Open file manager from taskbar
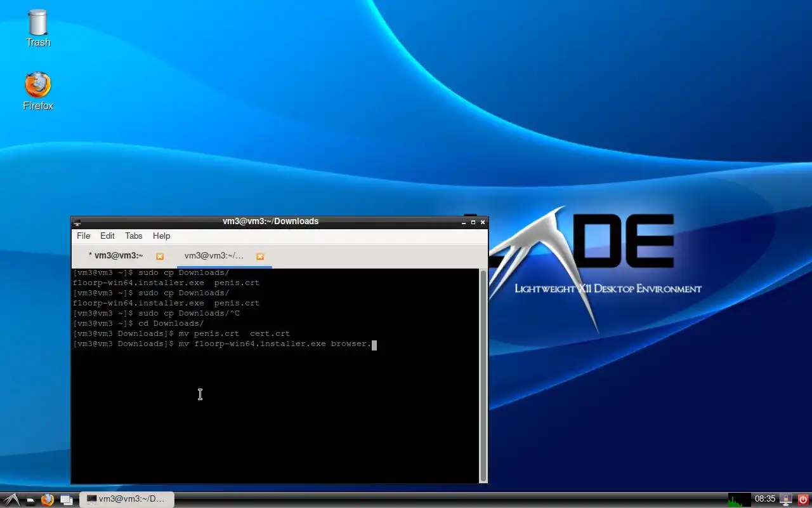 pyautogui.click(x=30, y=500)
